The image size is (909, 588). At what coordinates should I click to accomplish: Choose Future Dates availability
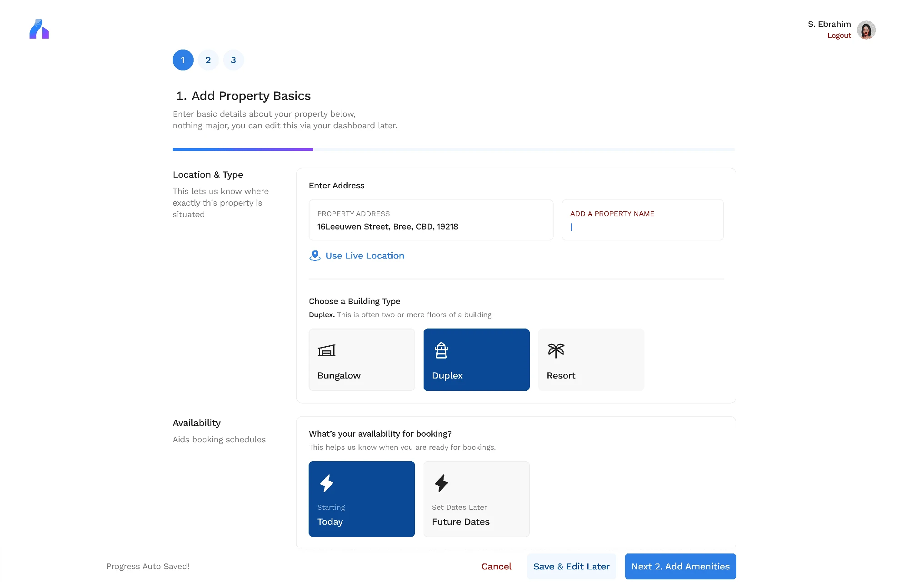click(476, 499)
